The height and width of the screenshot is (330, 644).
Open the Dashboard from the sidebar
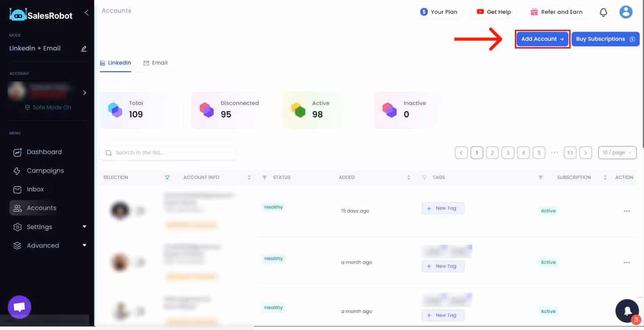pos(44,152)
